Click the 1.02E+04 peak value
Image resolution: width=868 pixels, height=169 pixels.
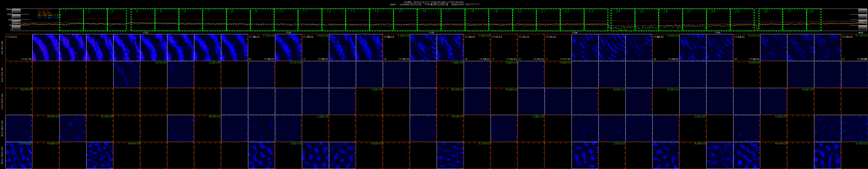(376, 90)
